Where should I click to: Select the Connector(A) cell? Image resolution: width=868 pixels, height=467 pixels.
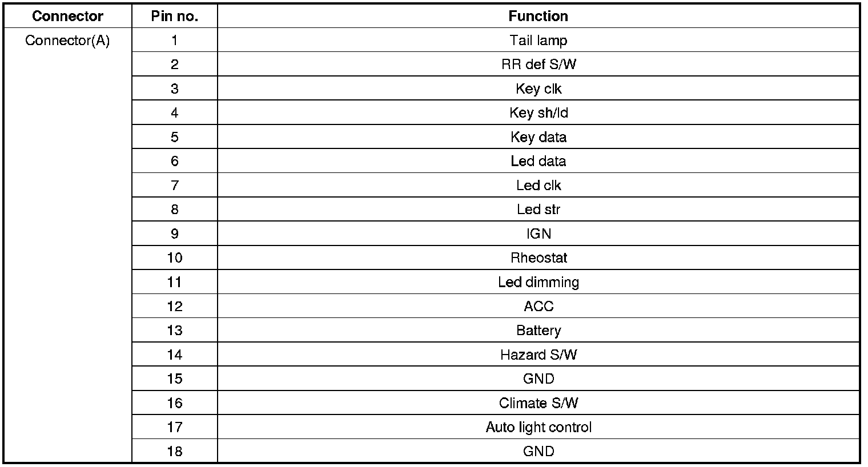(67, 41)
